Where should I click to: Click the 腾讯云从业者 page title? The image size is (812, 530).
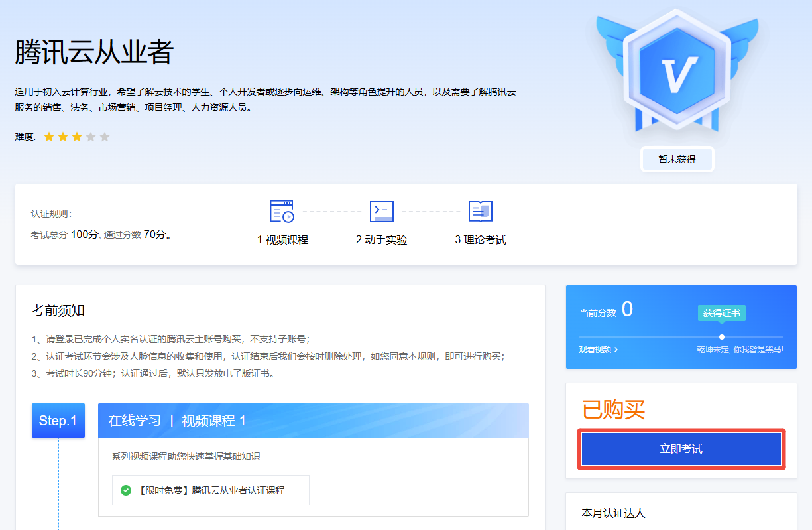tap(94, 52)
